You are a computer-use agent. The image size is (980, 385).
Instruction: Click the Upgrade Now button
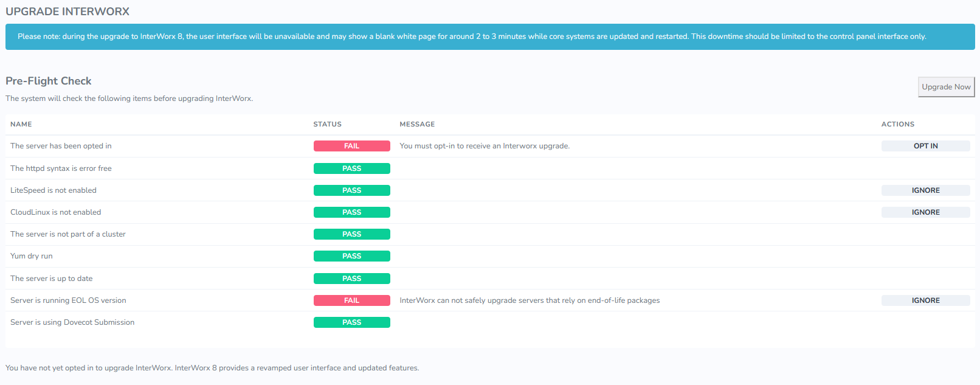pyautogui.click(x=946, y=87)
